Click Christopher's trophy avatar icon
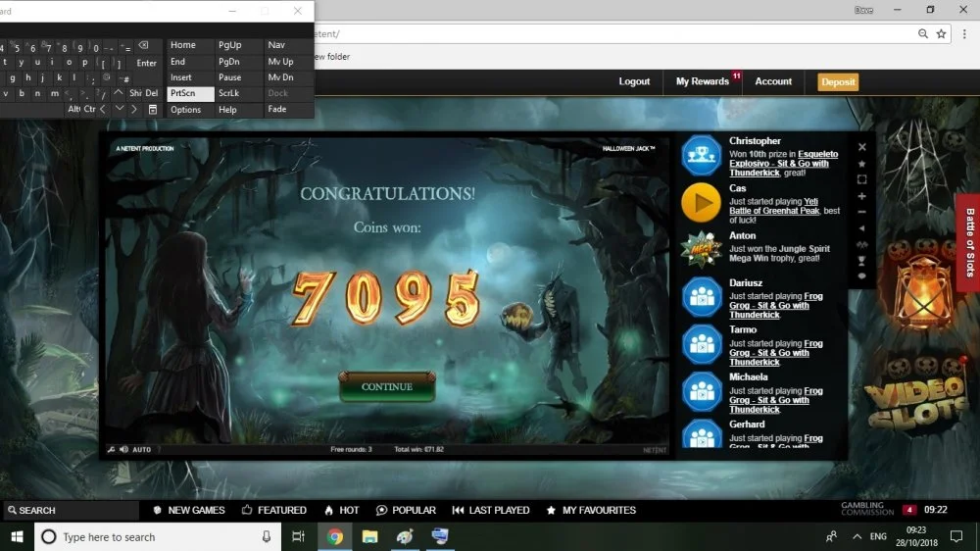The width and height of the screenshot is (980, 551). pos(702,155)
